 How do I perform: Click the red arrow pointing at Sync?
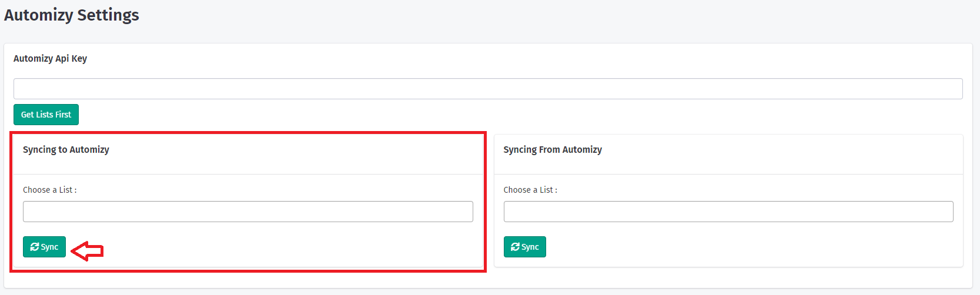tap(87, 251)
